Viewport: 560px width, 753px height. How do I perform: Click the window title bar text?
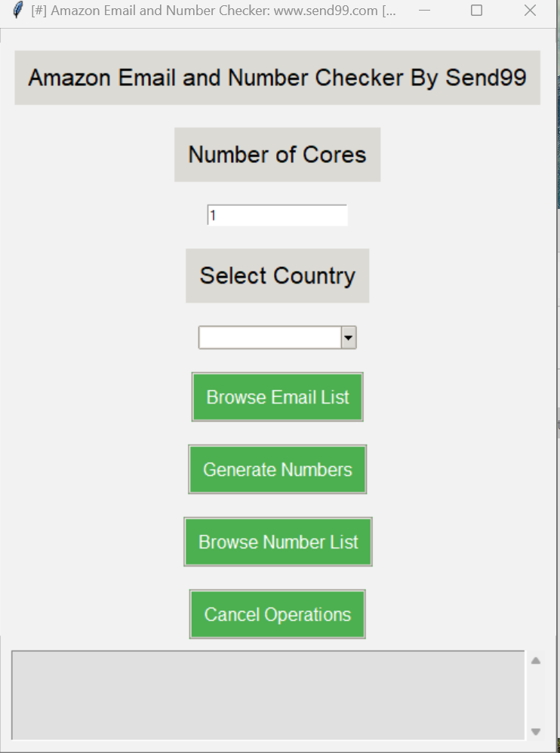tap(213, 11)
